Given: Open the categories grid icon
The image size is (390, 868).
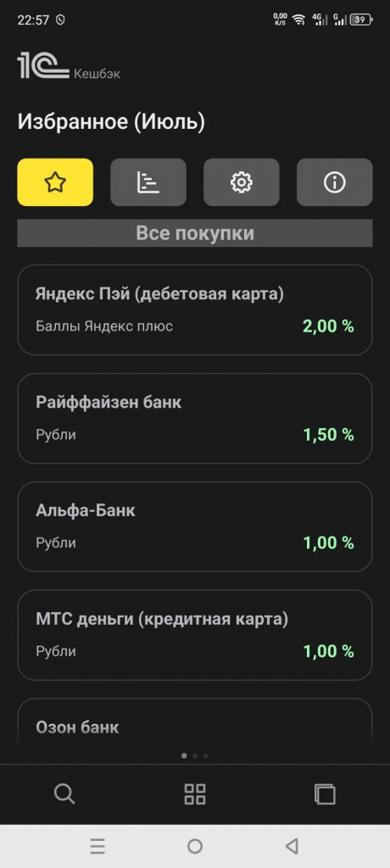Looking at the screenshot, I should (195, 794).
